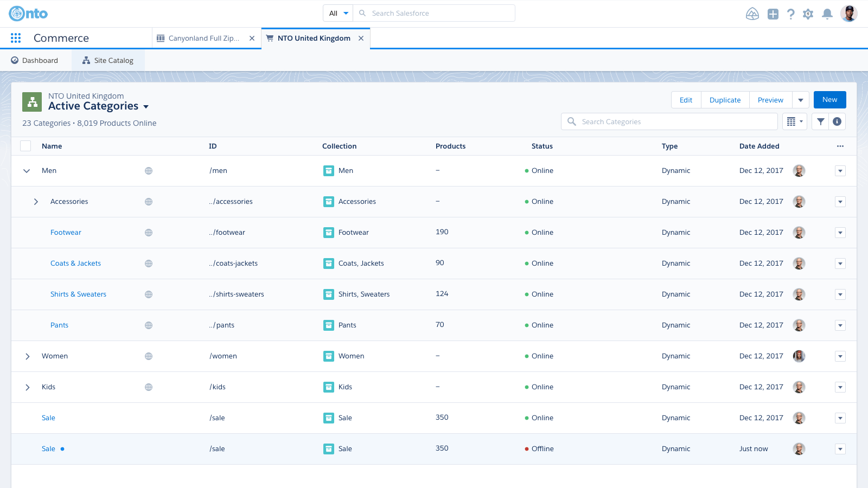
Task: Open the setup gear icon
Action: [808, 14]
